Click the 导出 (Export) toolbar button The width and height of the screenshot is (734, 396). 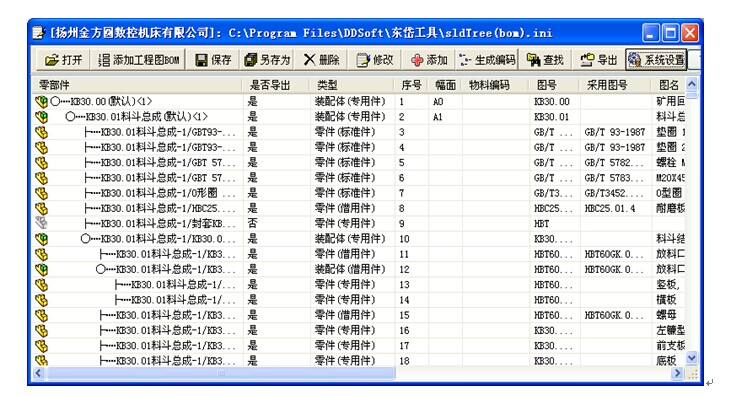click(x=599, y=60)
